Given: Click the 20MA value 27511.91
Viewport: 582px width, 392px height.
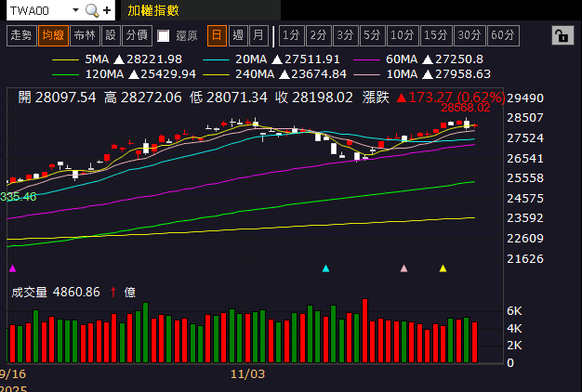Looking at the screenshot, I should (311, 59).
